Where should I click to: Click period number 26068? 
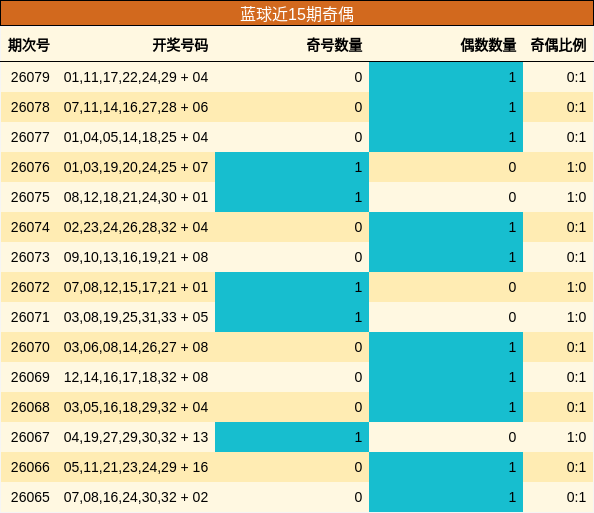coord(30,407)
